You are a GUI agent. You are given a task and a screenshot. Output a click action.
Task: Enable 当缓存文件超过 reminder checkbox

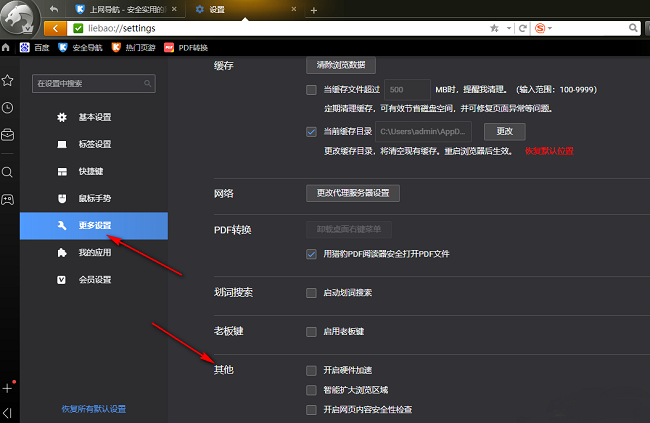[x=311, y=90]
